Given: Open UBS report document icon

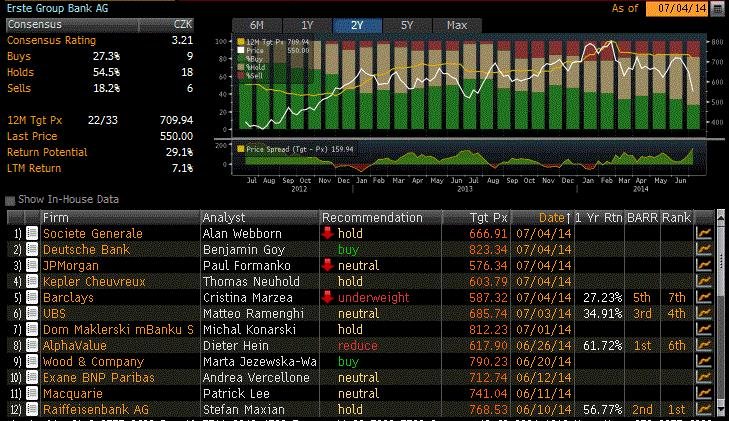Looking at the screenshot, I should [32, 314].
